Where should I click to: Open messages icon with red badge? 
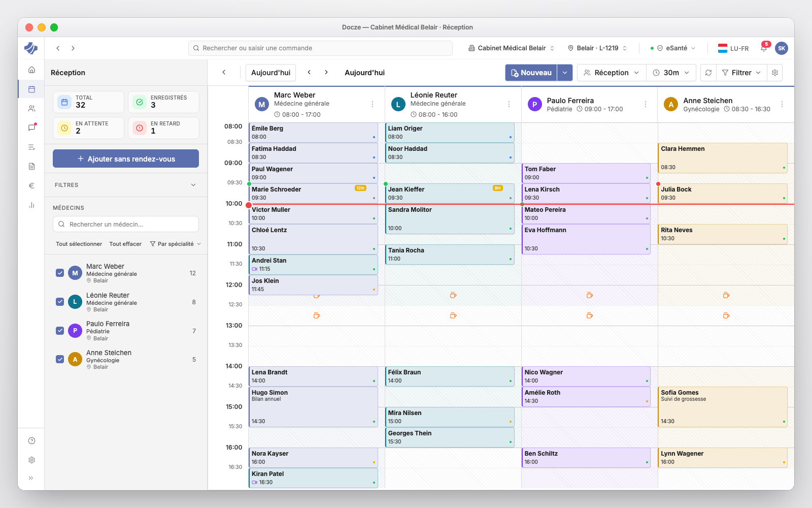(x=31, y=128)
